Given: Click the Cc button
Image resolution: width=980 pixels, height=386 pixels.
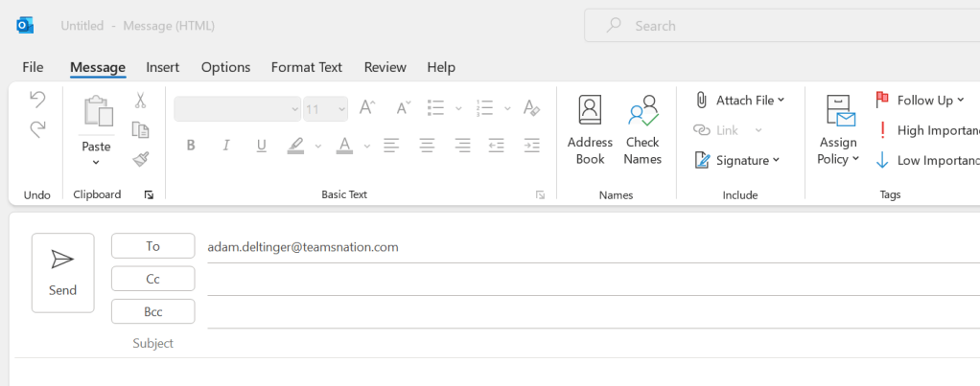Looking at the screenshot, I should (x=152, y=279).
